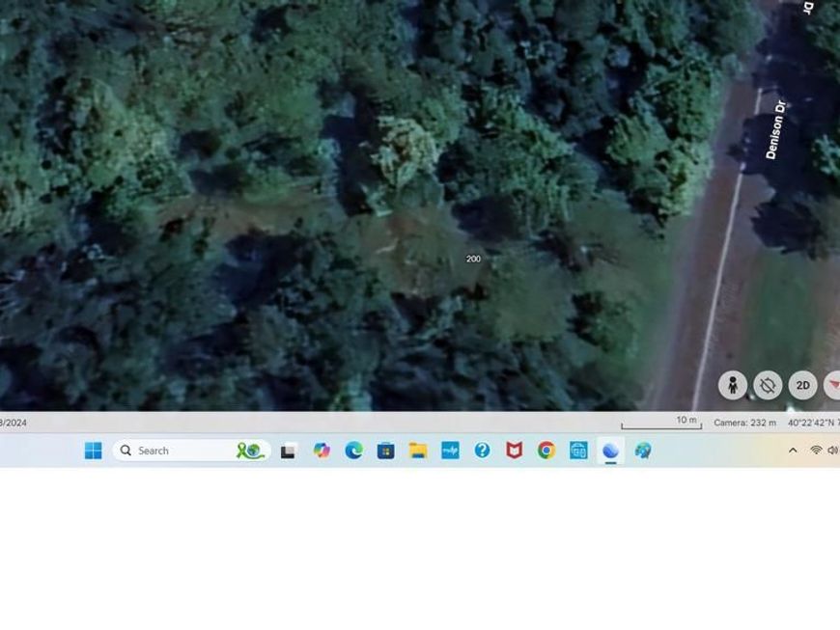Screen dimensions: 840x630
Task: Click the Denison Dr street label
Action: (775, 129)
